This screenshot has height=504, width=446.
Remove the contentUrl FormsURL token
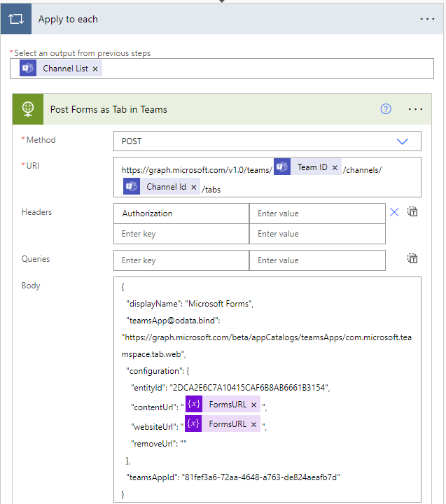point(253,405)
